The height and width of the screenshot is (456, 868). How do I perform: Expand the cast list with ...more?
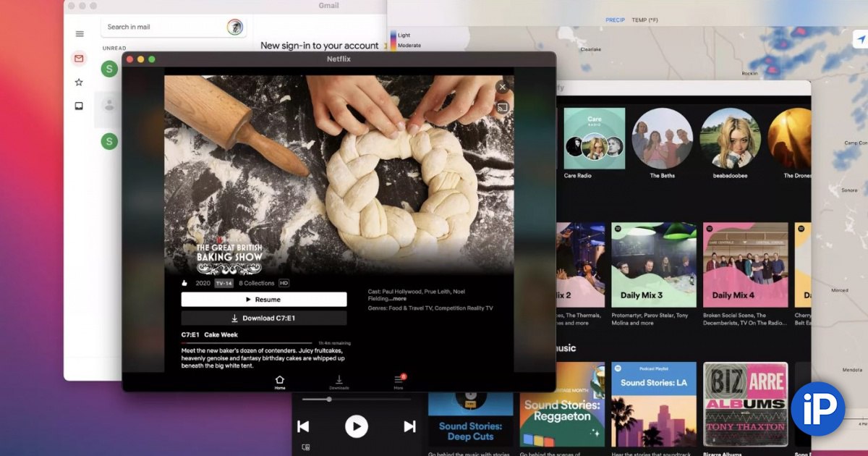point(396,298)
